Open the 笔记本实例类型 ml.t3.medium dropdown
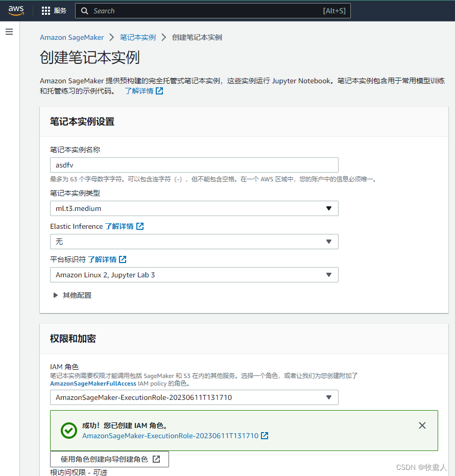The image size is (455, 476). pos(194,208)
